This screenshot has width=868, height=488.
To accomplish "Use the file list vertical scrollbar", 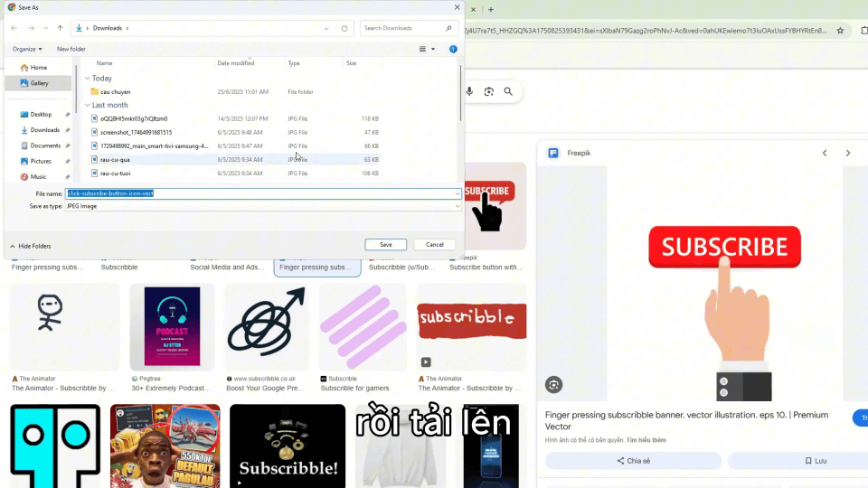I will [x=460, y=93].
